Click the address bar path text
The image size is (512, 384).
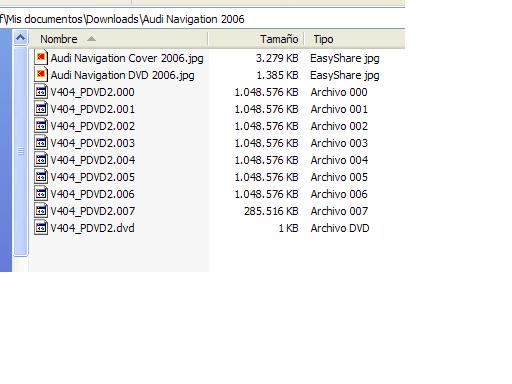[122, 19]
